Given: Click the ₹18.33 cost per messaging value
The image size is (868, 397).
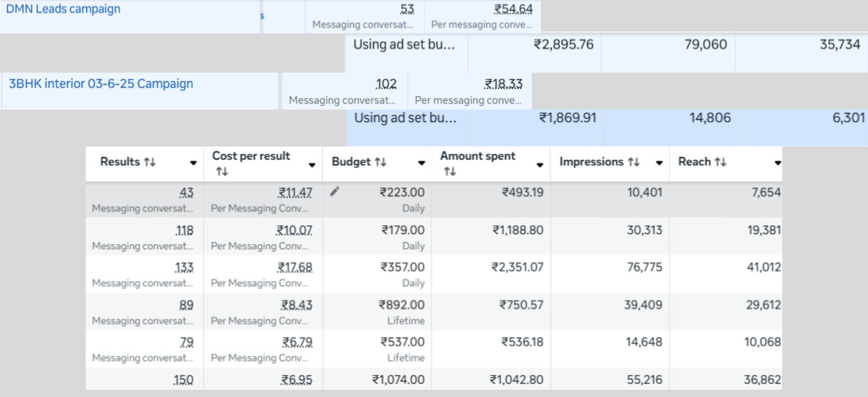Looking at the screenshot, I should tap(503, 84).
